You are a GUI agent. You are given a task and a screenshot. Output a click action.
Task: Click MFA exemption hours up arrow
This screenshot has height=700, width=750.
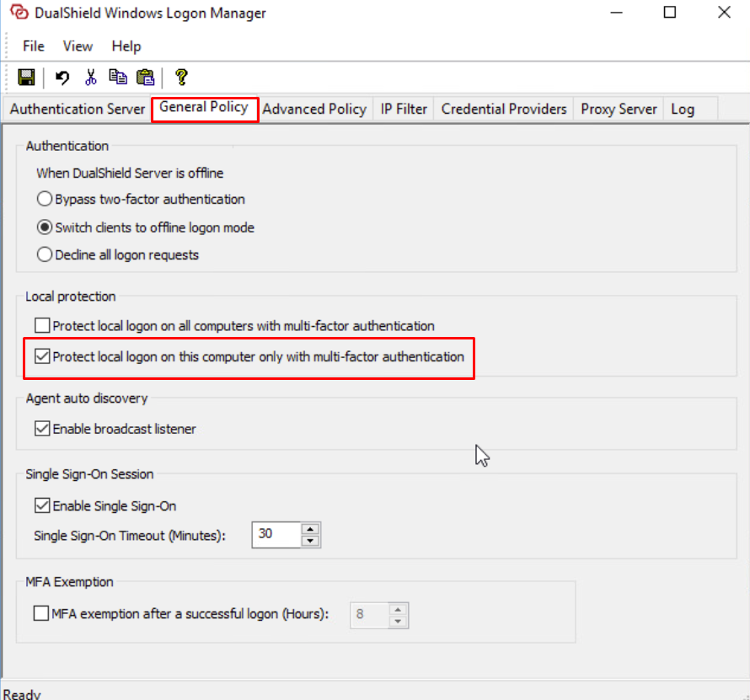pos(398,609)
